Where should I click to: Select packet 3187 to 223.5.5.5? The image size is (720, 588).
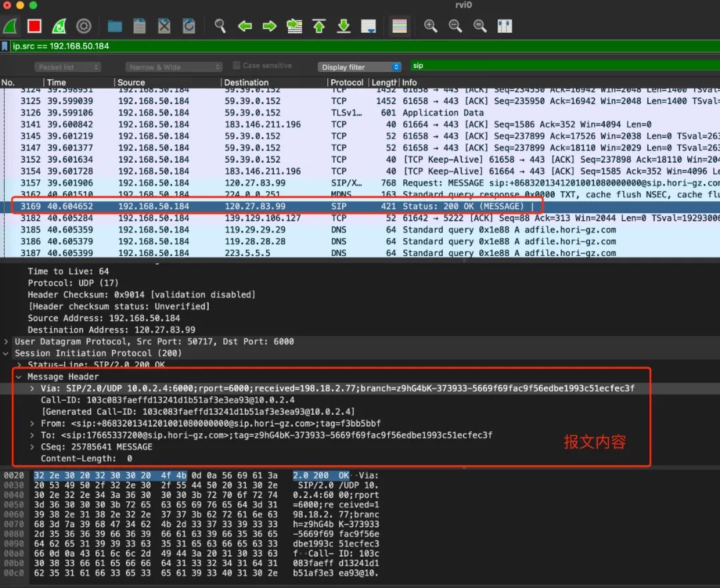coord(360,253)
